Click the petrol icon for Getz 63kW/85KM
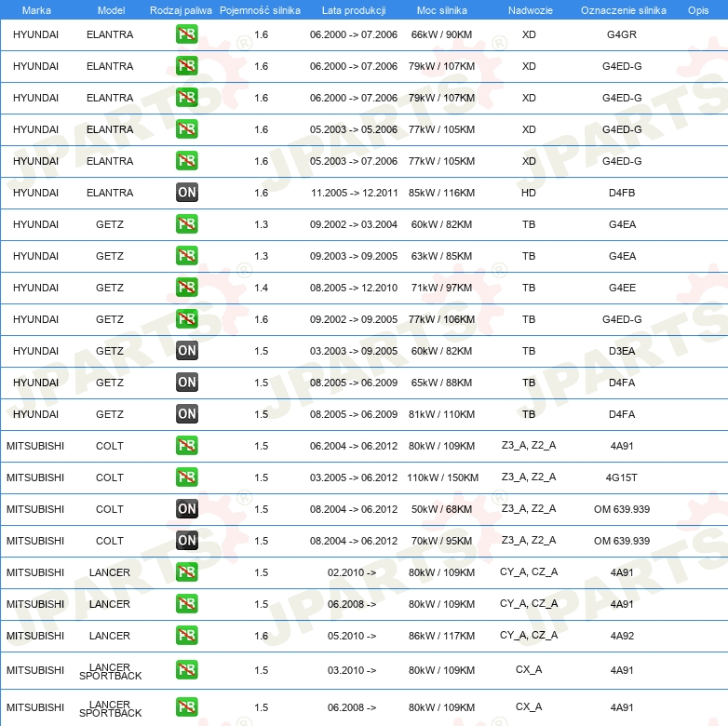Image resolution: width=728 pixels, height=726 pixels. click(186, 256)
